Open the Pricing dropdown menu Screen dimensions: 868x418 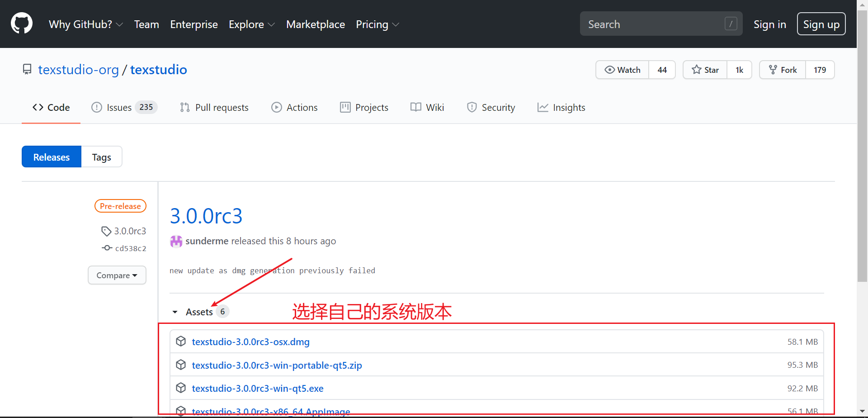tap(377, 24)
